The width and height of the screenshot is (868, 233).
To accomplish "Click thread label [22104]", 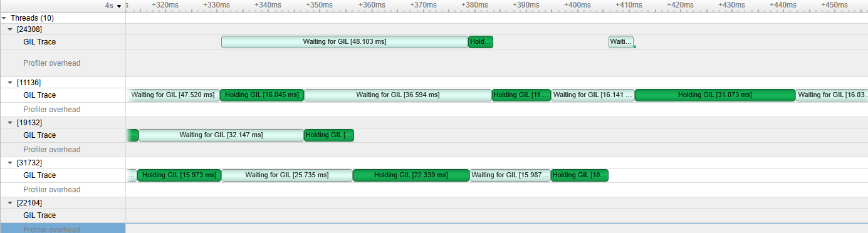I will pyautogui.click(x=29, y=202).
